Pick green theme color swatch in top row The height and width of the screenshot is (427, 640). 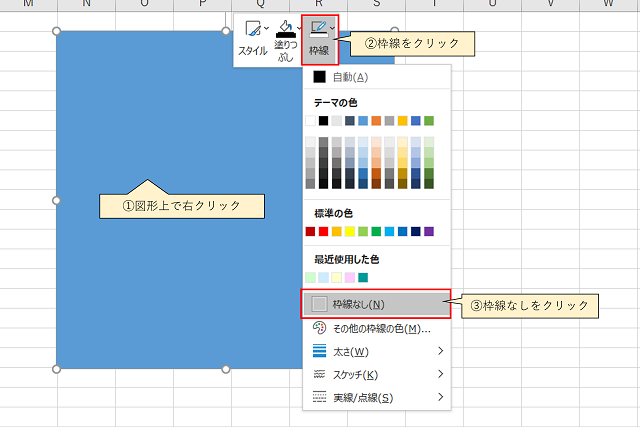(429, 121)
